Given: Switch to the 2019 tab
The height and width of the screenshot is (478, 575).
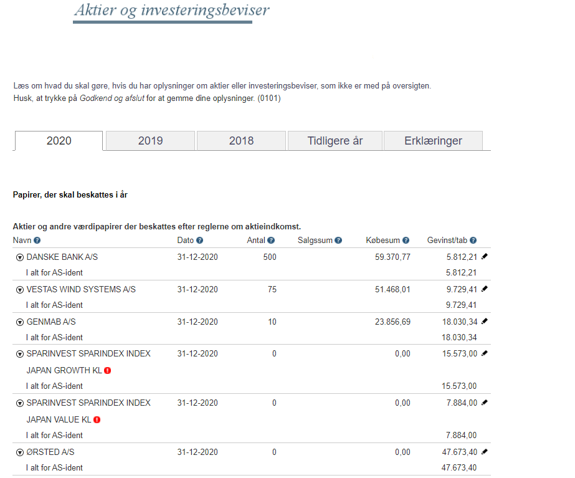Looking at the screenshot, I should [x=150, y=141].
